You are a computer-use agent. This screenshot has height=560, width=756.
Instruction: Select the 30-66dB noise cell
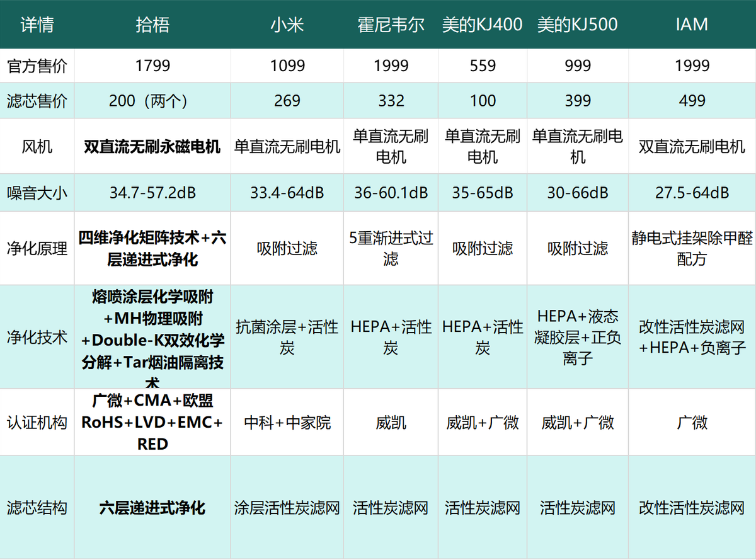coord(578,193)
